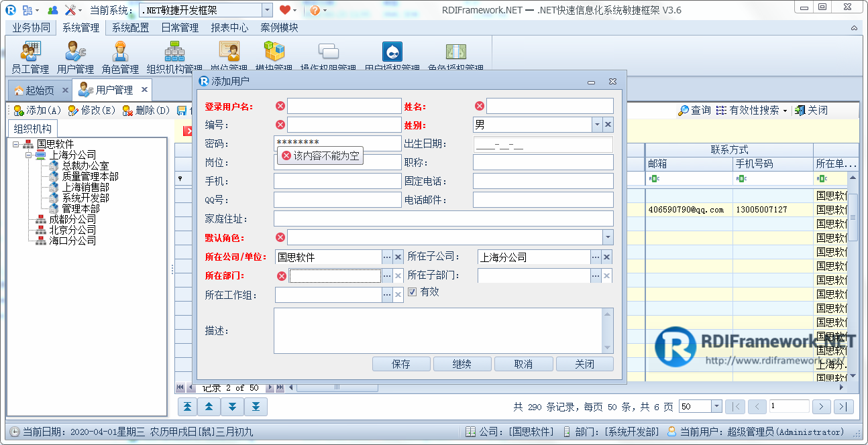This screenshot has height=445, width=868.
Task: Click the 登录用户名 input field
Action: click(x=344, y=106)
